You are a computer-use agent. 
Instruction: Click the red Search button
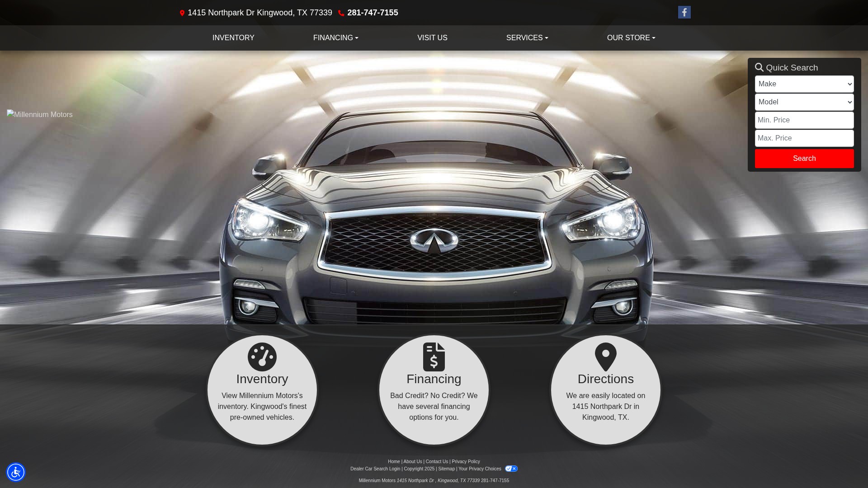coord(804,159)
